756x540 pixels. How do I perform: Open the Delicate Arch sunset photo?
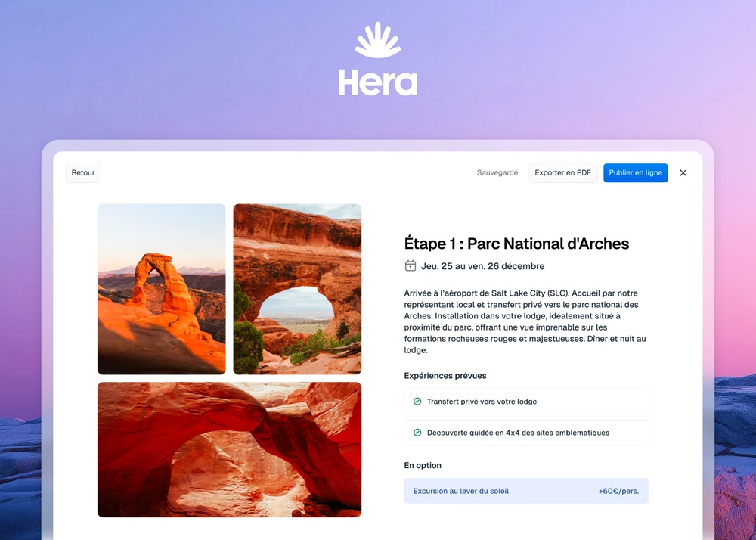click(x=162, y=289)
